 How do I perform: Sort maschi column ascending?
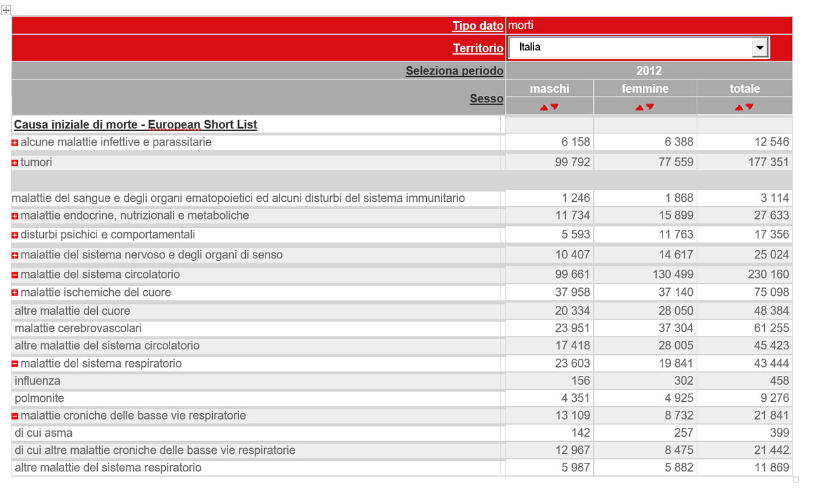click(544, 107)
